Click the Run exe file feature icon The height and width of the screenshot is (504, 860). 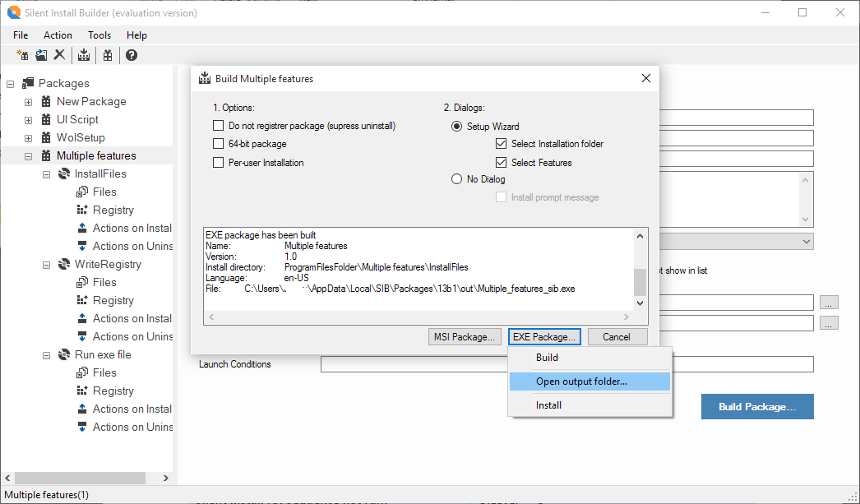click(64, 354)
